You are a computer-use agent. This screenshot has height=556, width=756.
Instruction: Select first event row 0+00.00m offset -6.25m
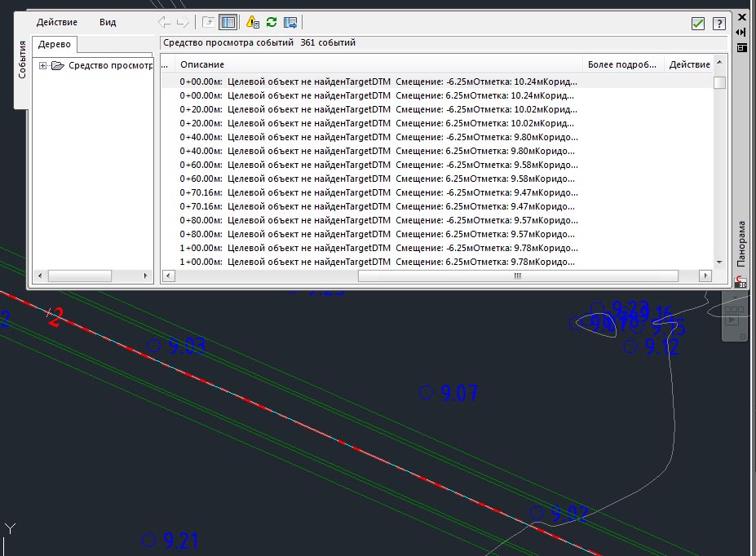[378, 82]
